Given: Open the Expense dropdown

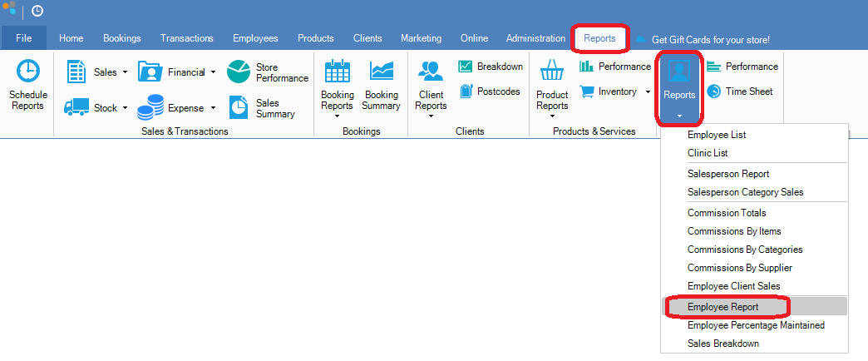Looking at the screenshot, I should (213, 108).
